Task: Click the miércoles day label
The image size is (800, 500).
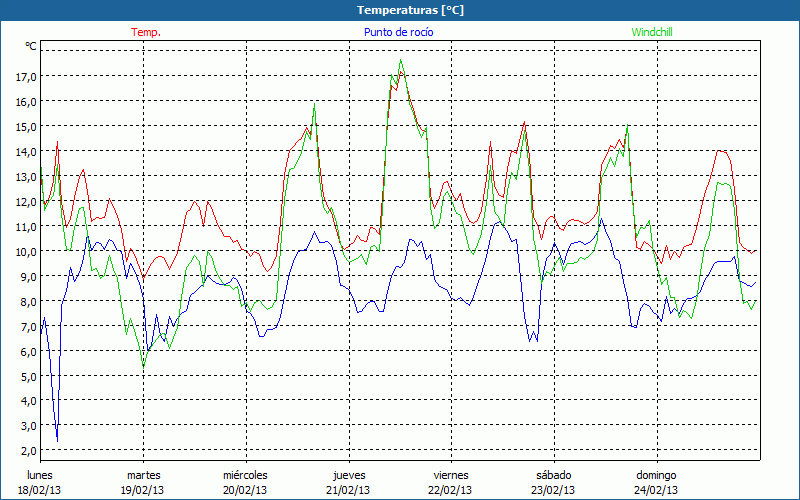Action: [245, 475]
